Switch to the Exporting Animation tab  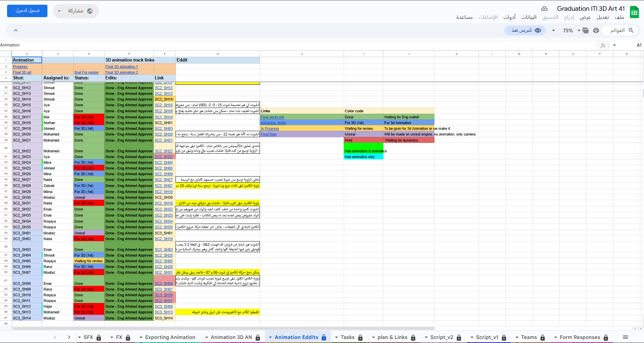pos(170,337)
